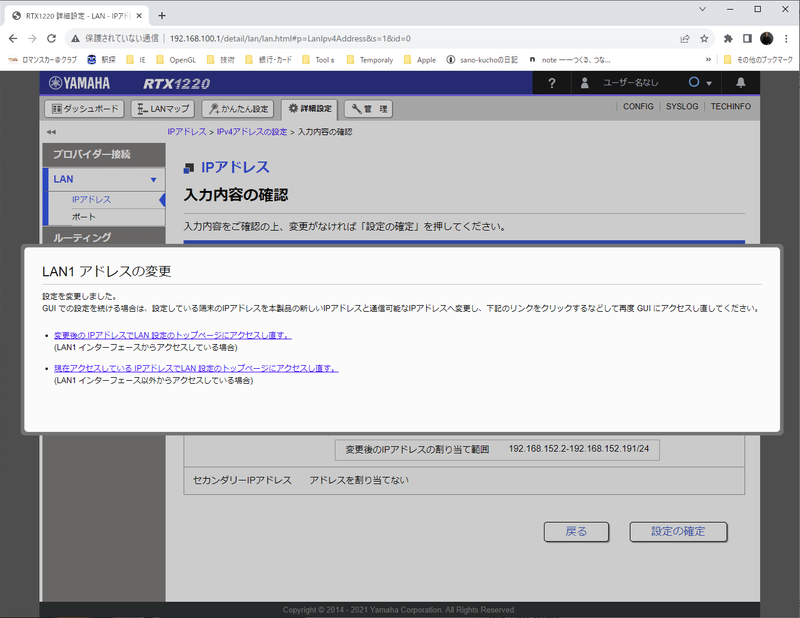Screen dimensions: 800x618
Task: Open the Tools bookmark folder
Action: pos(318,60)
